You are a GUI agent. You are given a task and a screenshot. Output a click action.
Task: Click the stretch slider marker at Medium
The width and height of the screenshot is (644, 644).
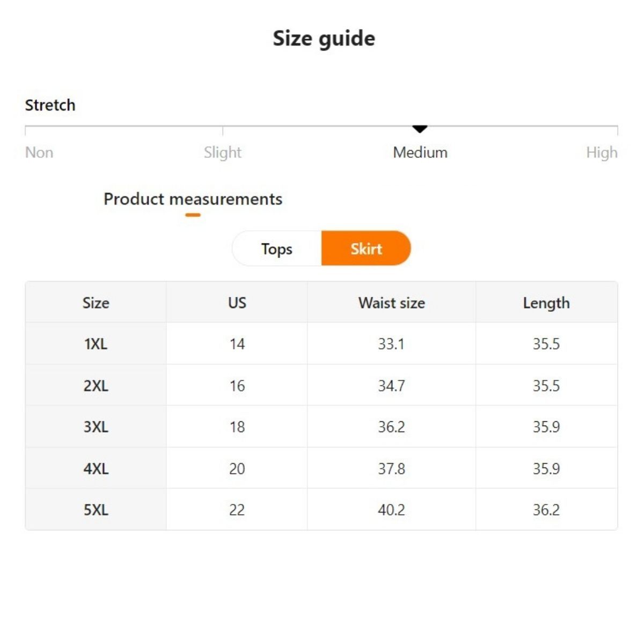click(420, 129)
